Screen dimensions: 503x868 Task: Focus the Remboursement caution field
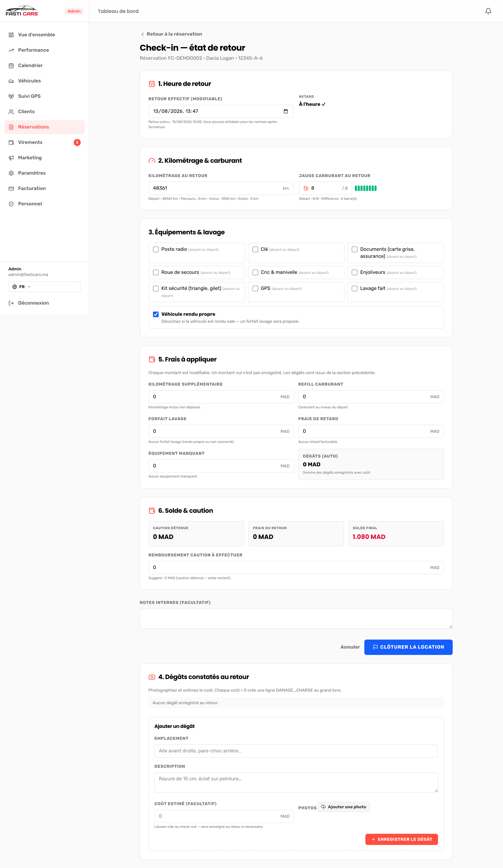coord(296,567)
